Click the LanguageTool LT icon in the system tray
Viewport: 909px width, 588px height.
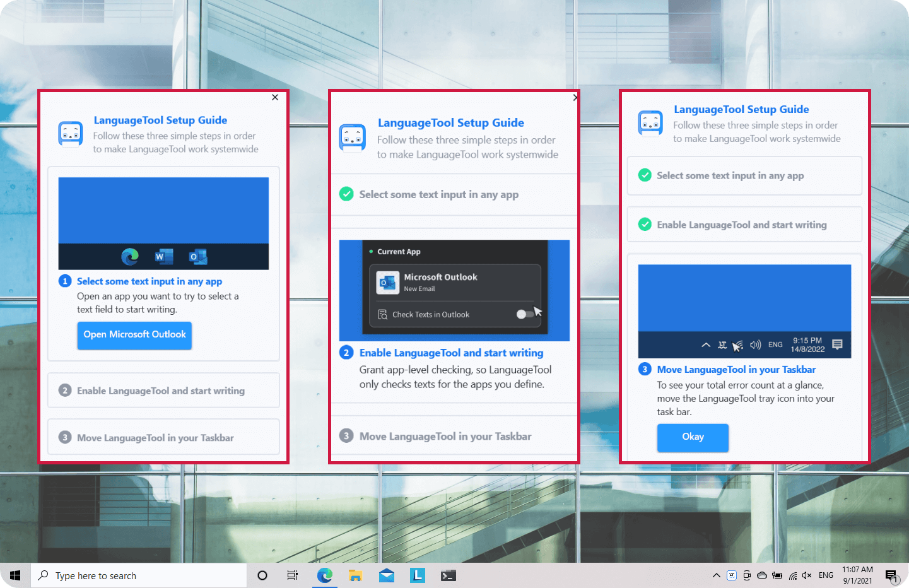732,575
